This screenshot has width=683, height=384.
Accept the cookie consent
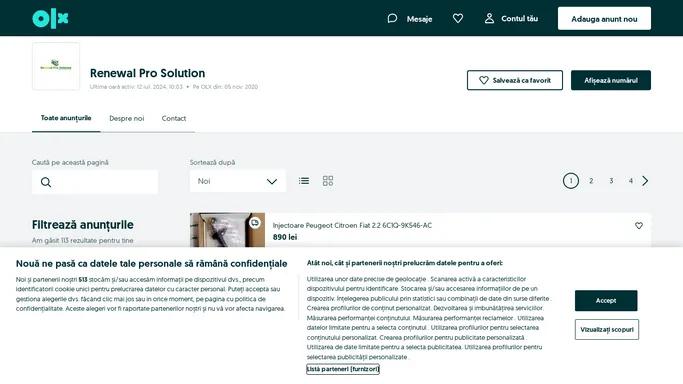(606, 300)
